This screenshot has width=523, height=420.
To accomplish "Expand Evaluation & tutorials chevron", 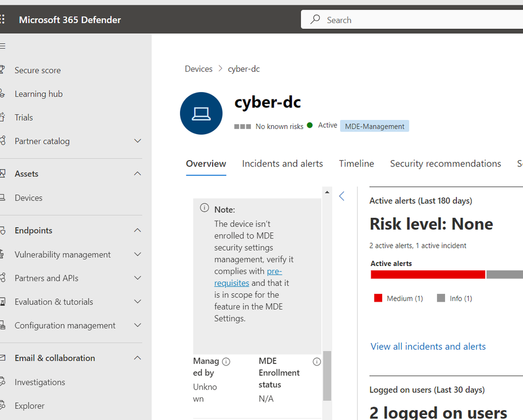I will point(137,302).
